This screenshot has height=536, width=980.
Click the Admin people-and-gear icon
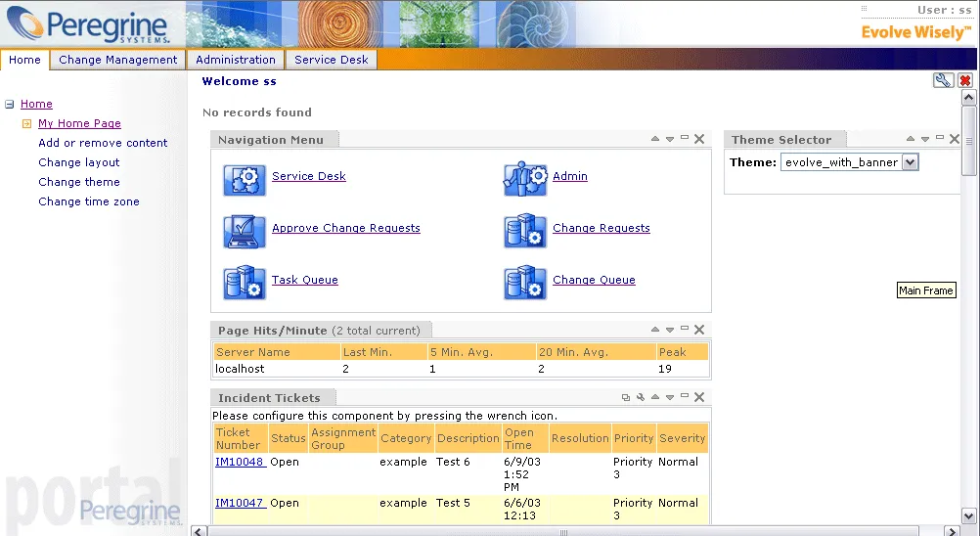click(x=525, y=179)
